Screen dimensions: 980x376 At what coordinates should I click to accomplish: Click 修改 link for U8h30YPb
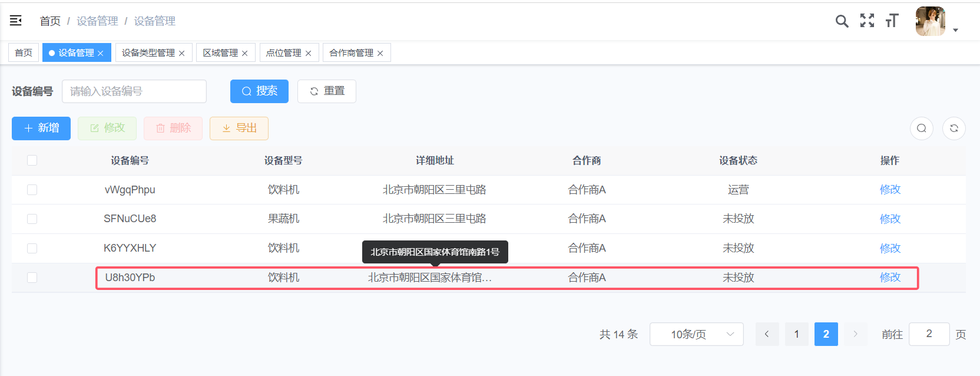[x=890, y=277]
